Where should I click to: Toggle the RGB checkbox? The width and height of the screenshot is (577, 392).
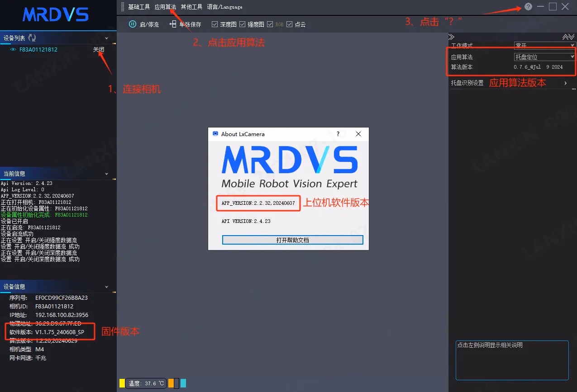(270, 24)
